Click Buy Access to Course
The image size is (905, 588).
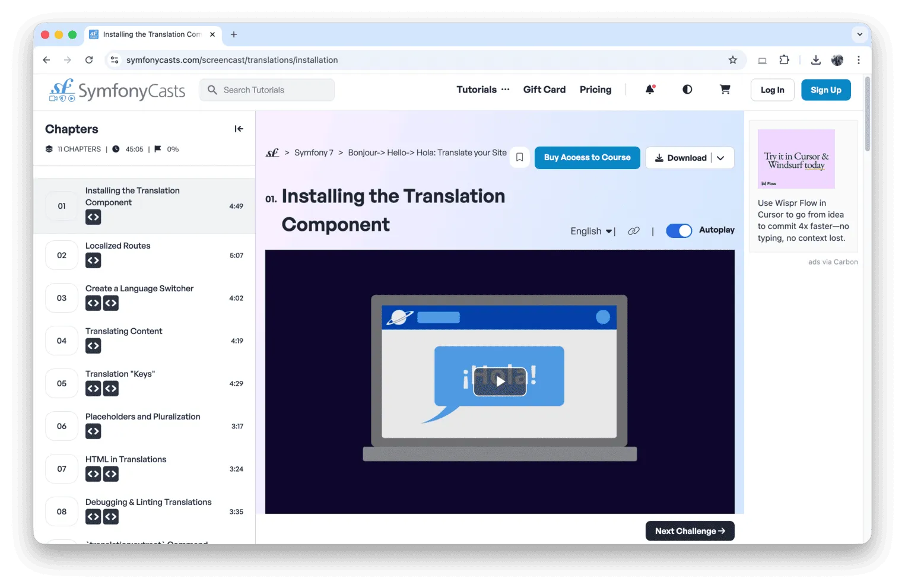pos(587,157)
